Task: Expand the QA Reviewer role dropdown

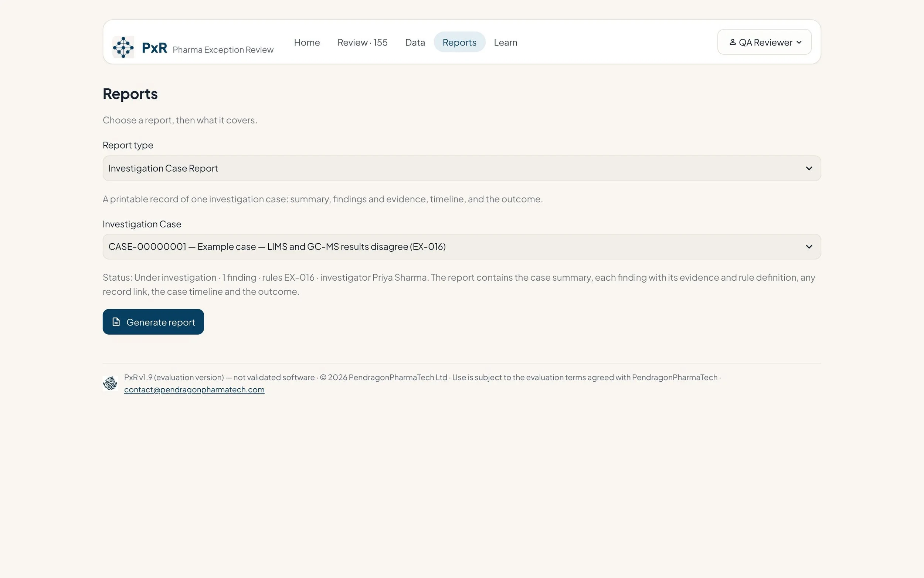Action: click(x=764, y=42)
